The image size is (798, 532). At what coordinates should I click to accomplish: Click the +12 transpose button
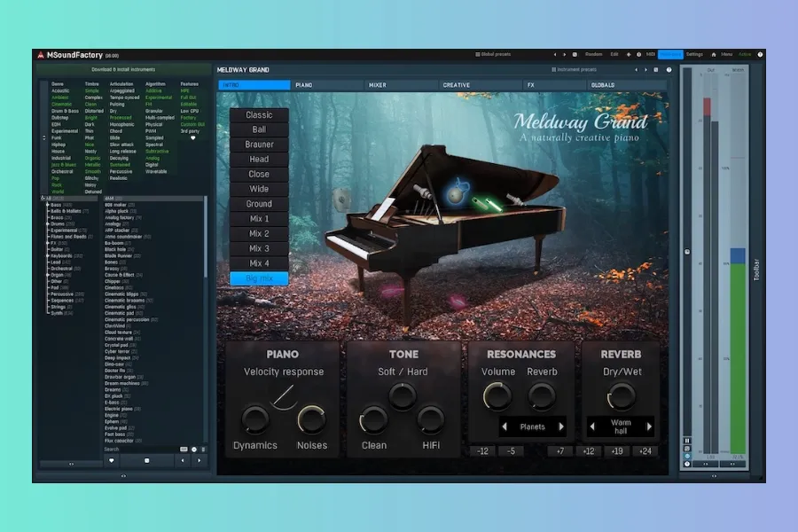(587, 451)
